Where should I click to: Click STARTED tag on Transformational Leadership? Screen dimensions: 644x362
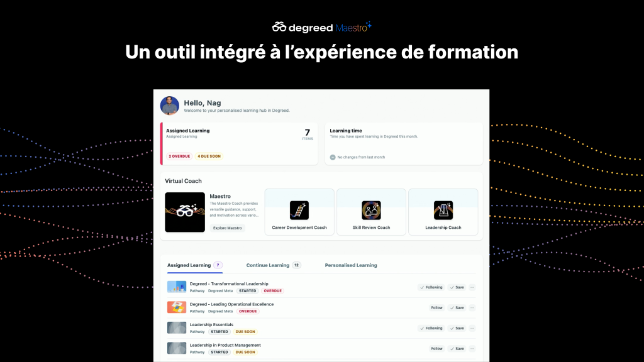248,291
